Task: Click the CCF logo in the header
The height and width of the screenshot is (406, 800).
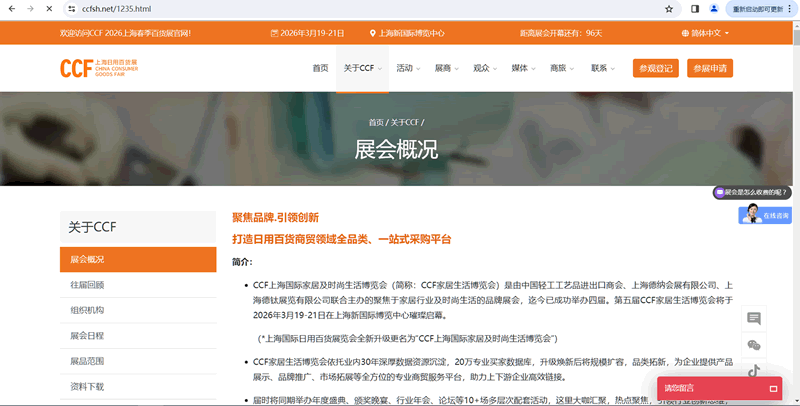Action: [98, 68]
